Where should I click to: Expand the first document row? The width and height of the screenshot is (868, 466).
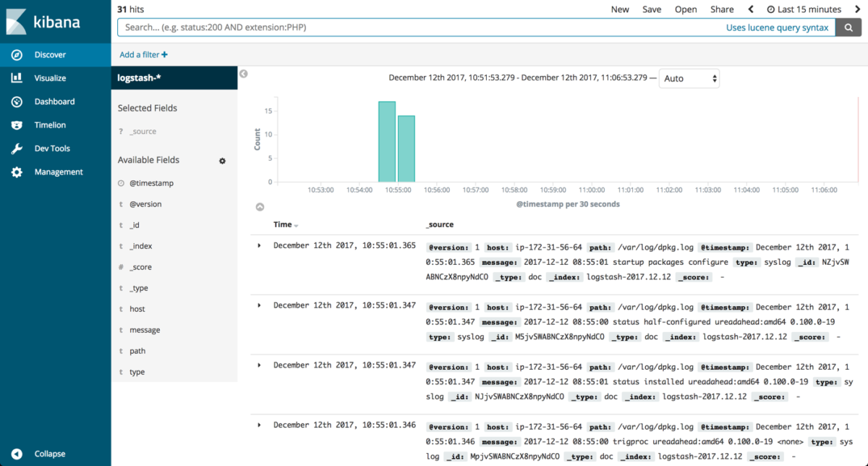(x=259, y=245)
